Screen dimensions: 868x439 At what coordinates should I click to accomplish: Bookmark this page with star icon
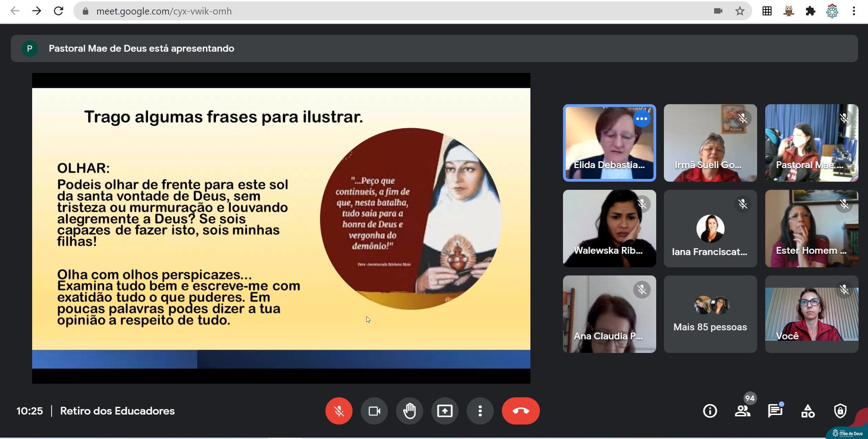[x=739, y=11]
